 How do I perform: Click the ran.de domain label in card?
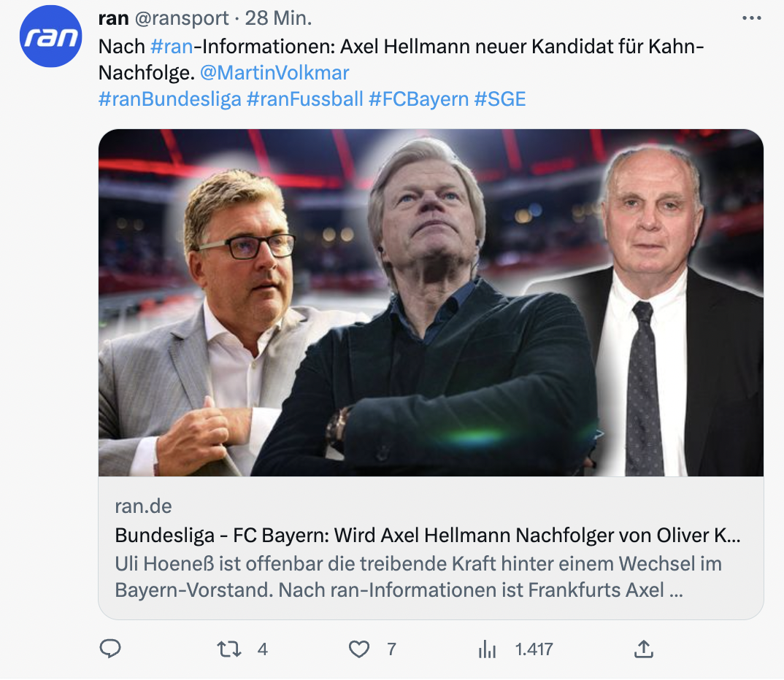tap(143, 506)
